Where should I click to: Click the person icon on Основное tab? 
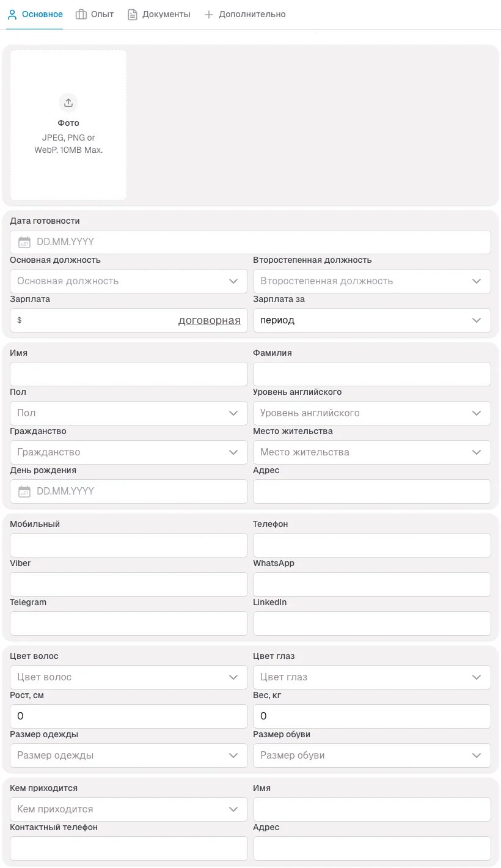tap(12, 14)
